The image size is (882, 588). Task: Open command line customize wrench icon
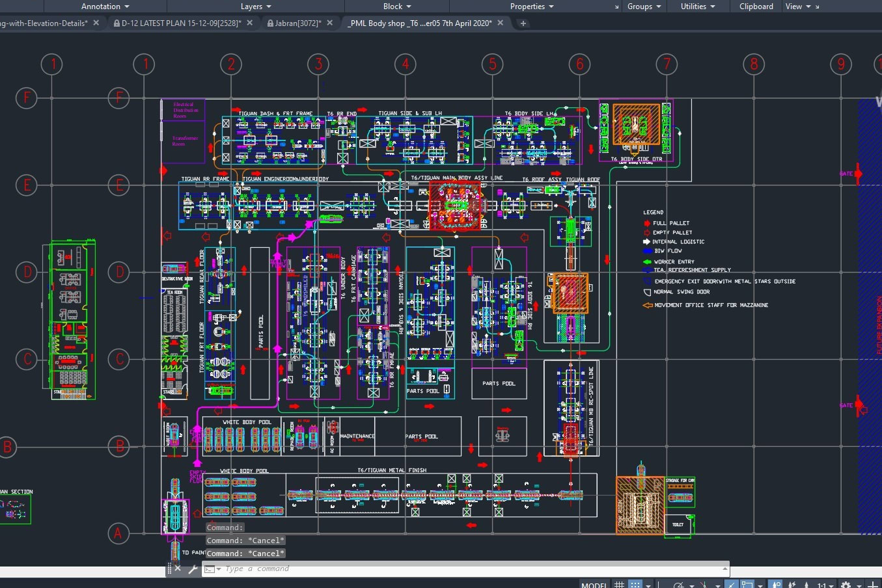[193, 568]
